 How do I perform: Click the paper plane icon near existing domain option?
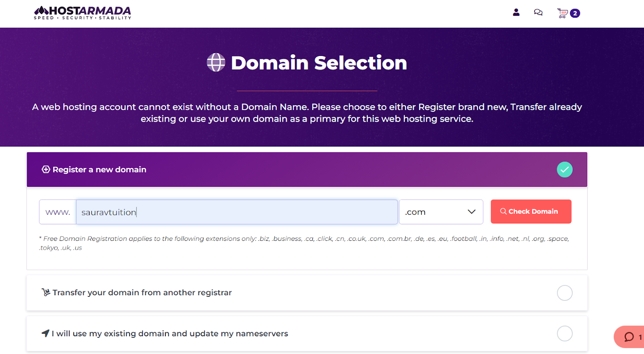click(x=45, y=333)
